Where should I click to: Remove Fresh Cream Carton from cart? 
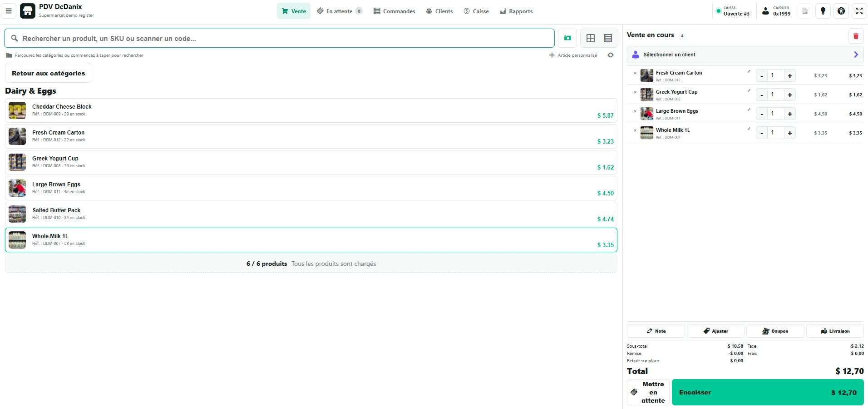pos(635,73)
